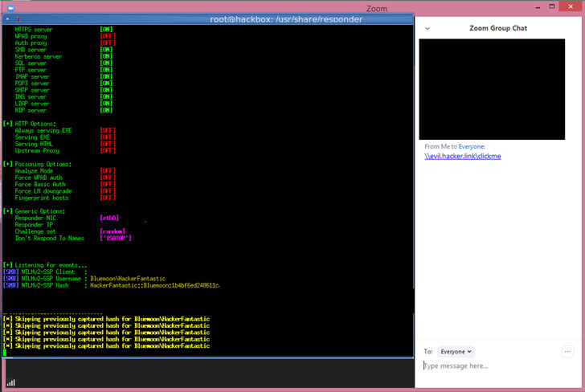Image resolution: width=585 pixels, height=392 pixels.
Task: Click the Force Basic Auth line
Action: [x=65, y=184]
